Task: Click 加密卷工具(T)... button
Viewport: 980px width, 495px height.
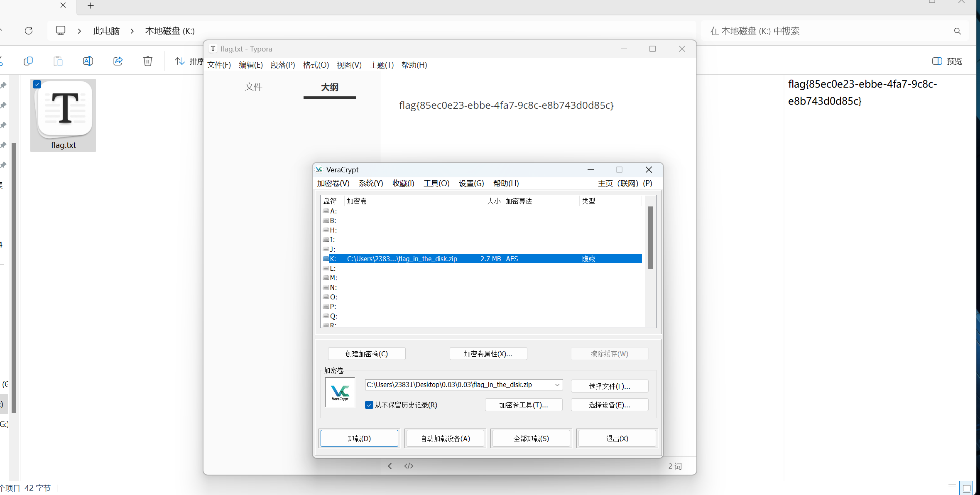Action: 524,405
